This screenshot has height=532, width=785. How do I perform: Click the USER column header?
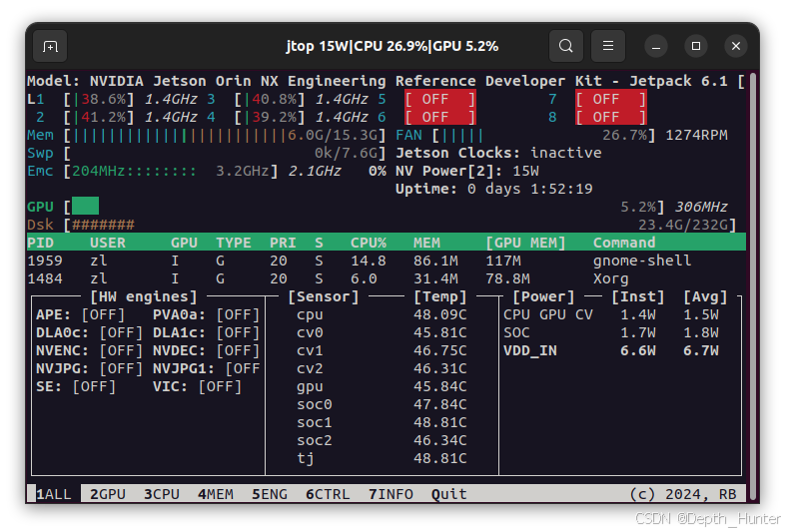[108, 243]
